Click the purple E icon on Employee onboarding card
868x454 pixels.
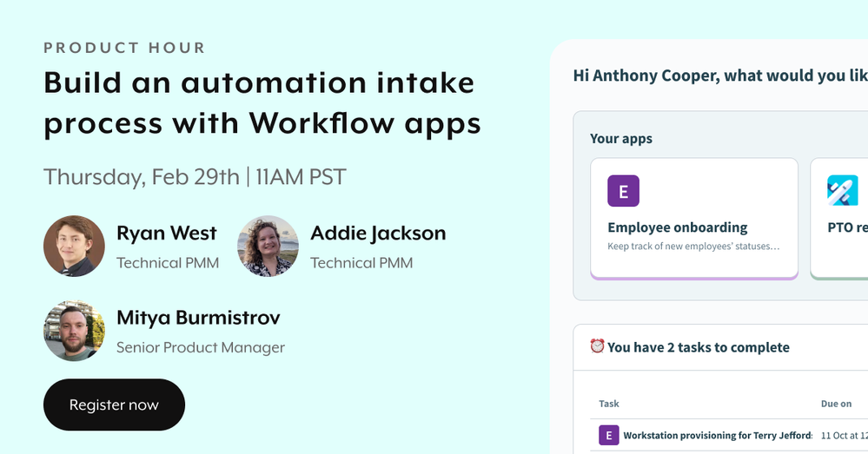coord(623,191)
